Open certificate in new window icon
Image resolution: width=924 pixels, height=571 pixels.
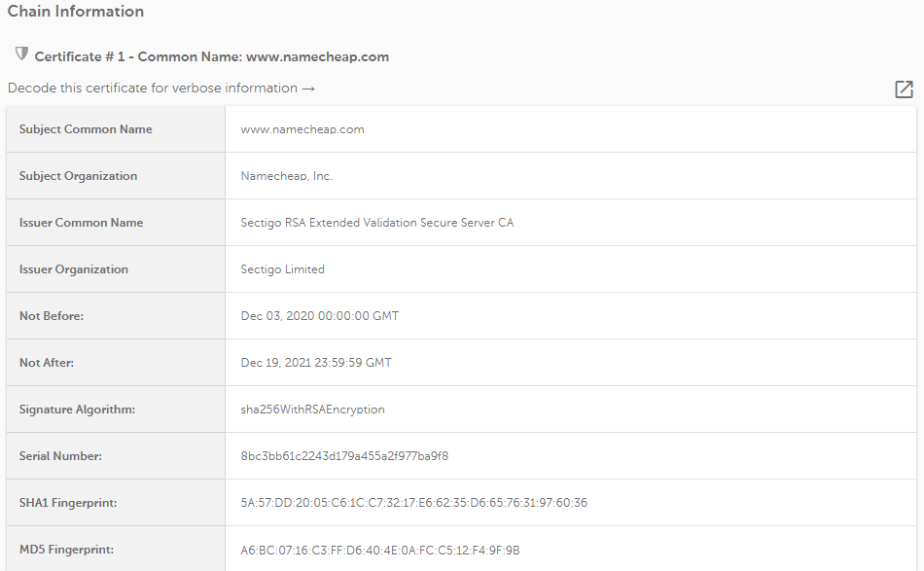click(904, 89)
